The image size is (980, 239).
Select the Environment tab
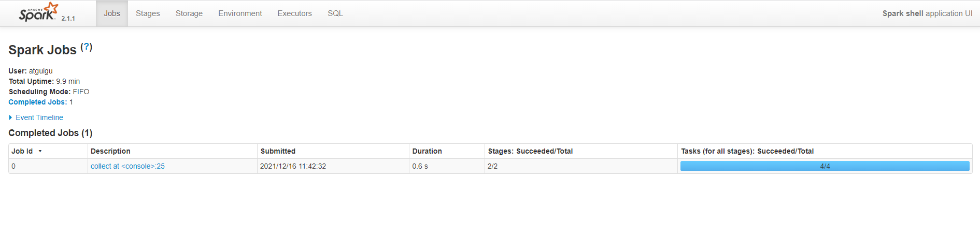tap(240, 13)
